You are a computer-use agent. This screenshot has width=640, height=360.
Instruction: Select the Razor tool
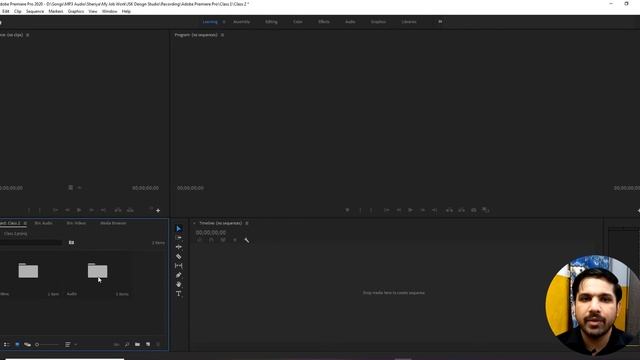(178, 256)
